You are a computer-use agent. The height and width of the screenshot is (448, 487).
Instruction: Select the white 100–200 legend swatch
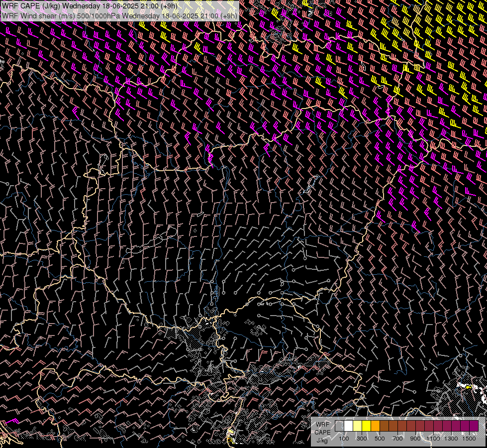click(349, 426)
